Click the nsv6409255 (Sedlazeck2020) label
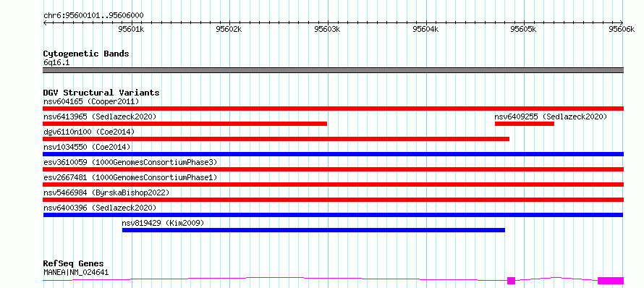Image resolution: width=644 pixels, height=288 pixels. point(551,117)
